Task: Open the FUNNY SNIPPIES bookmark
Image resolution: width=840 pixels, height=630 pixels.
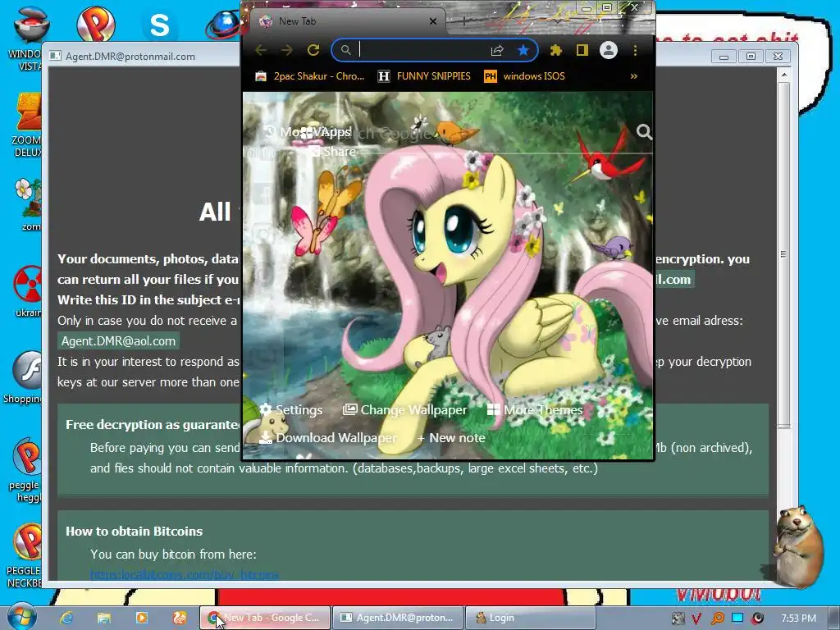Action: 424,76
